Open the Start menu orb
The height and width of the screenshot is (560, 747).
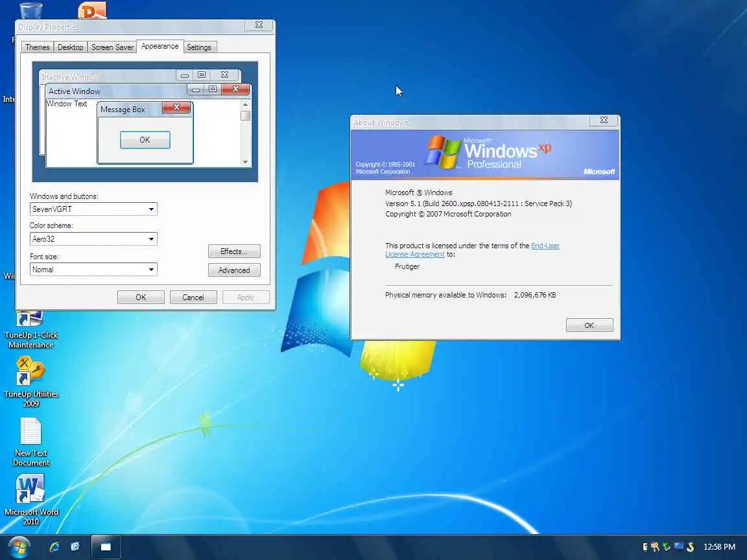tap(19, 547)
